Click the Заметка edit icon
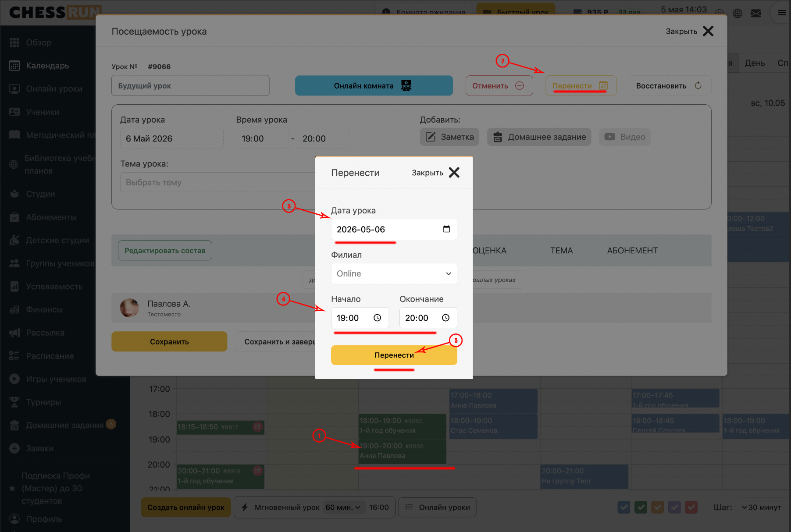 pyautogui.click(x=431, y=137)
